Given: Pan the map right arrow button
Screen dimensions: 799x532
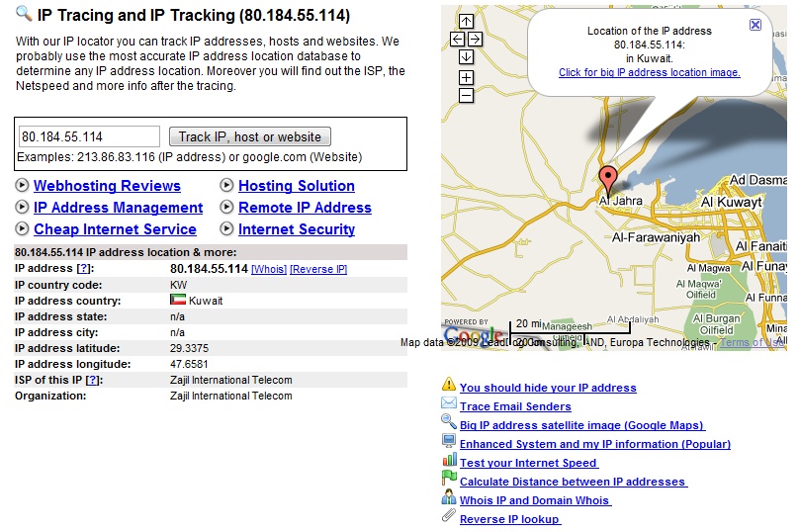Looking at the screenshot, I should point(476,40).
